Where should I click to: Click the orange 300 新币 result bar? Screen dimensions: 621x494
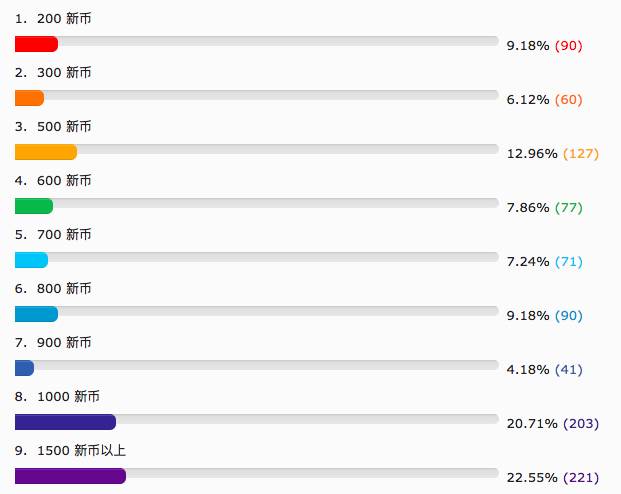(x=29, y=98)
